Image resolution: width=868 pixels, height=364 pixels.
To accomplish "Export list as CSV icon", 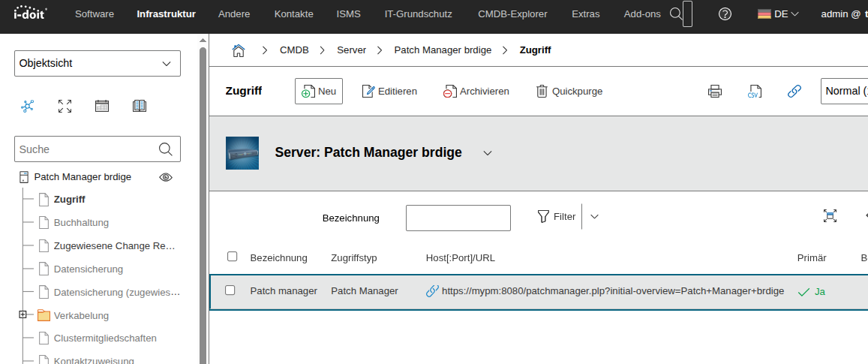I will (754, 92).
